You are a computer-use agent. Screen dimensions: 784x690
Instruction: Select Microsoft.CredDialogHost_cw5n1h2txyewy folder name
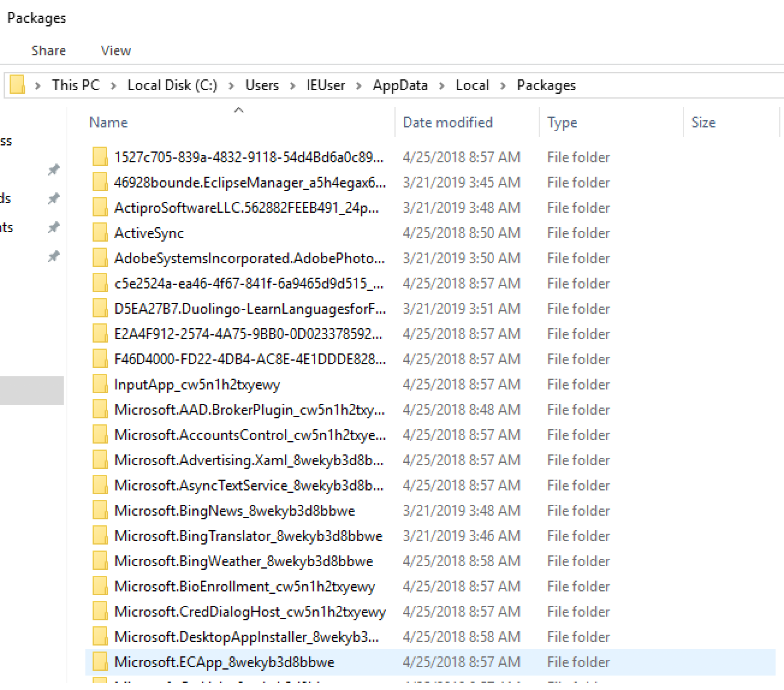[x=250, y=612]
